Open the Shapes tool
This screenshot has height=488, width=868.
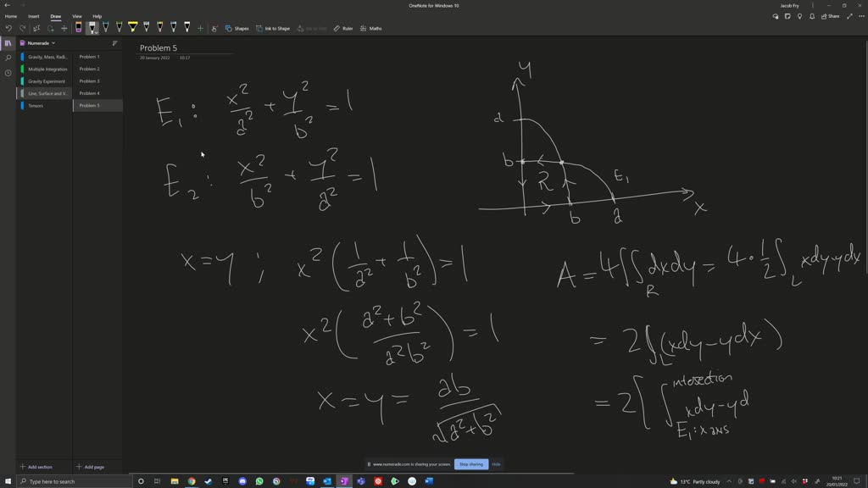(240, 28)
